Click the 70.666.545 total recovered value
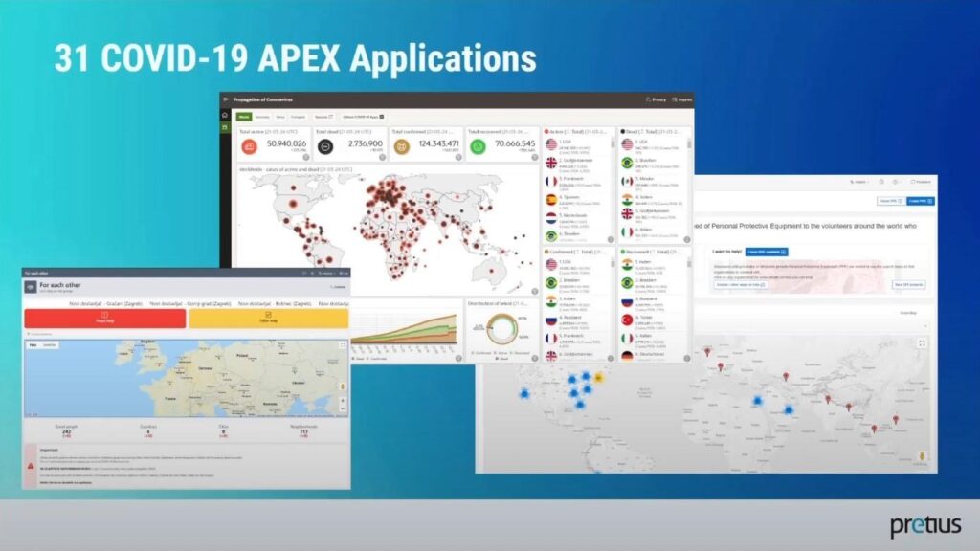This screenshot has width=980, height=551. pos(515,143)
